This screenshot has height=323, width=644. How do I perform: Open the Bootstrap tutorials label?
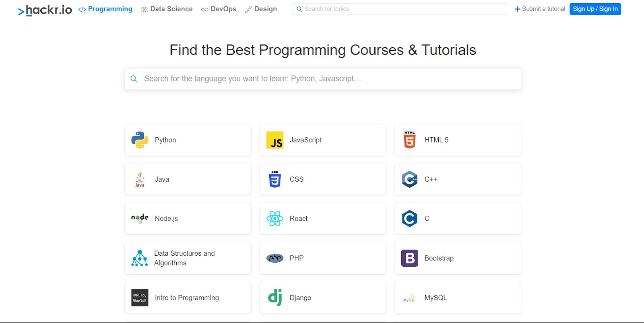439,258
